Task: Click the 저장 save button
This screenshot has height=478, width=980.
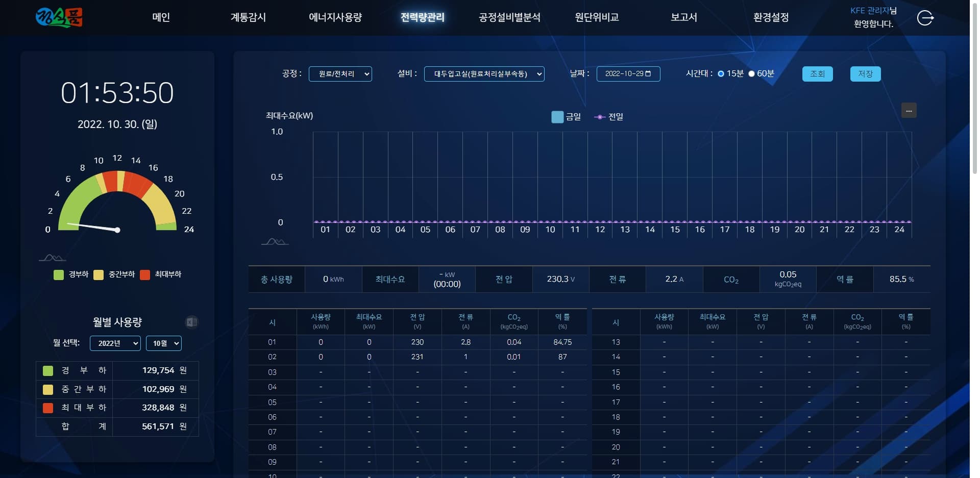Action: (x=866, y=73)
